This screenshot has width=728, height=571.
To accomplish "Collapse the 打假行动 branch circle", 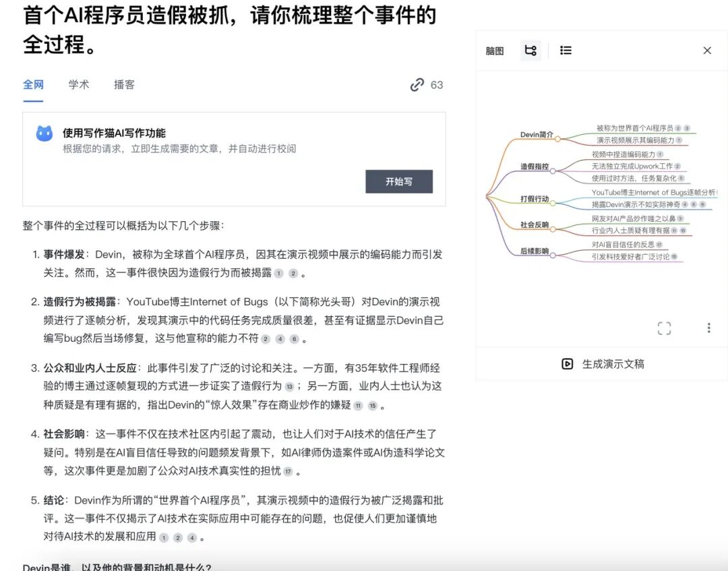I will tap(553, 203).
